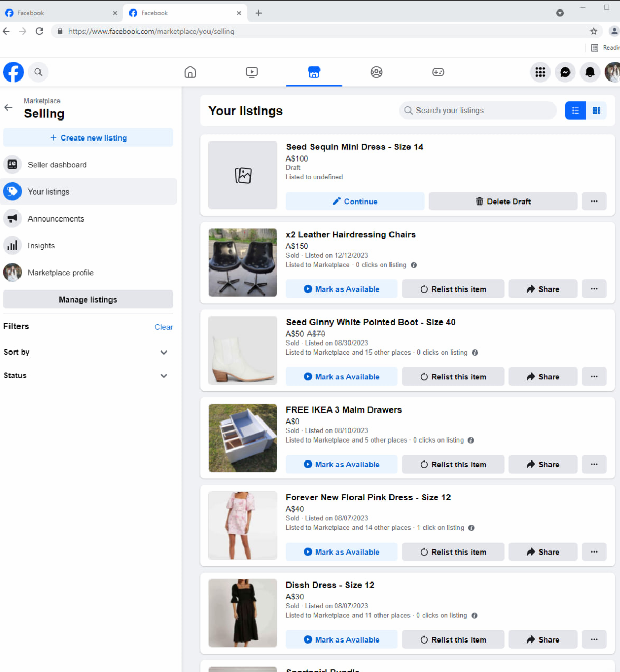Delete the Seed Sequin Mini Dress draft
This screenshot has width=620, height=672.
(x=503, y=202)
